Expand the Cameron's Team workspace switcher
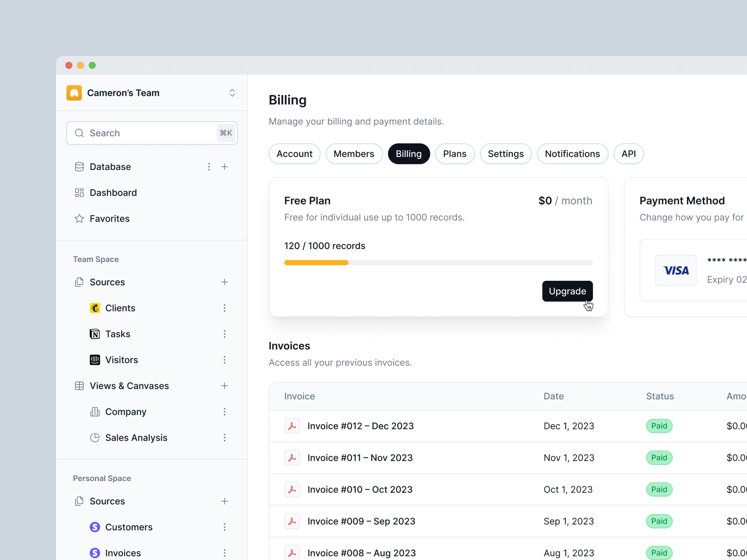 pyautogui.click(x=232, y=93)
